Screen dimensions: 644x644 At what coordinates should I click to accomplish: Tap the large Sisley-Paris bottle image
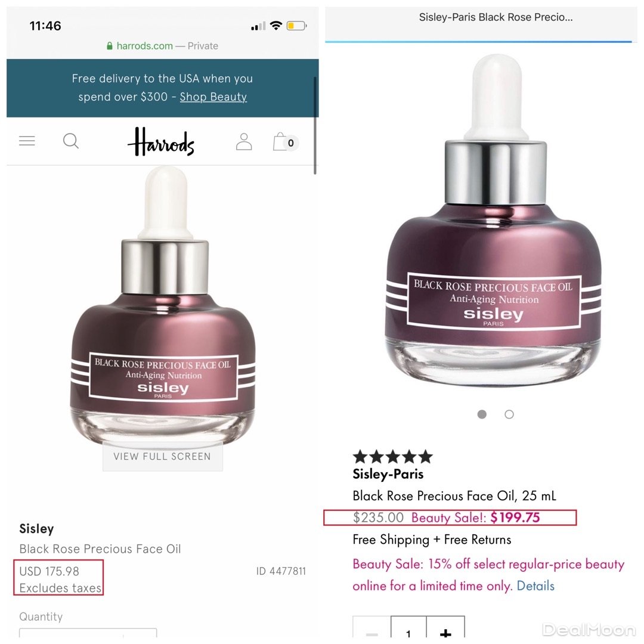tap(493, 219)
